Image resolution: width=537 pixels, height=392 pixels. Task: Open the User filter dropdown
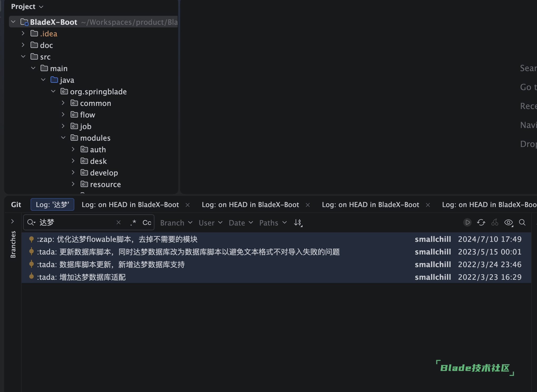tap(210, 223)
